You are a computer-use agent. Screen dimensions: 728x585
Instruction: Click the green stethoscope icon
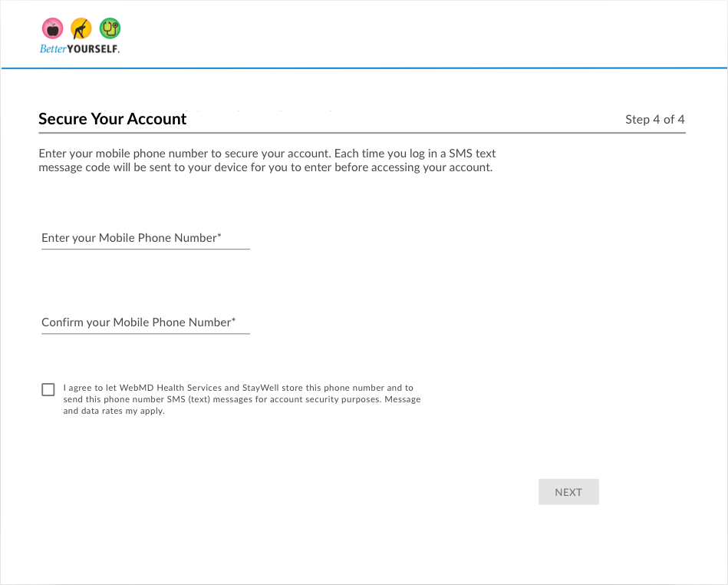point(110,29)
